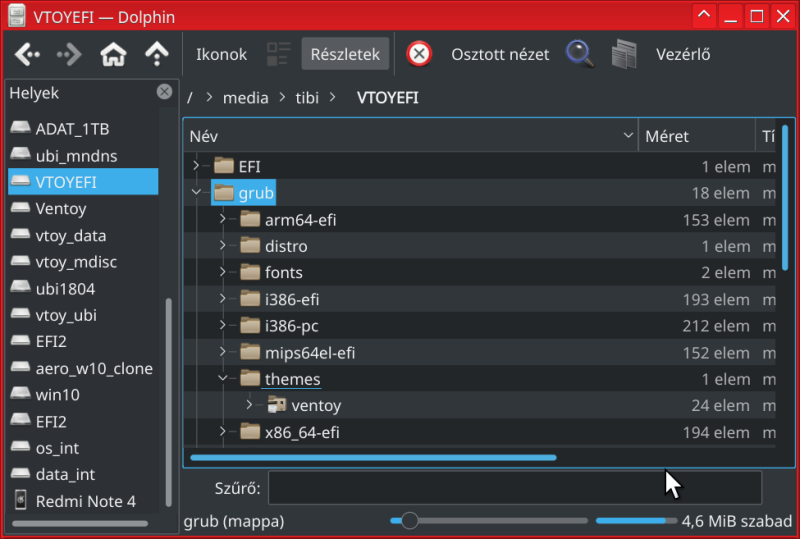Screen dimensions: 800x539
Task: Expand the EFI folder
Action: coord(196,165)
